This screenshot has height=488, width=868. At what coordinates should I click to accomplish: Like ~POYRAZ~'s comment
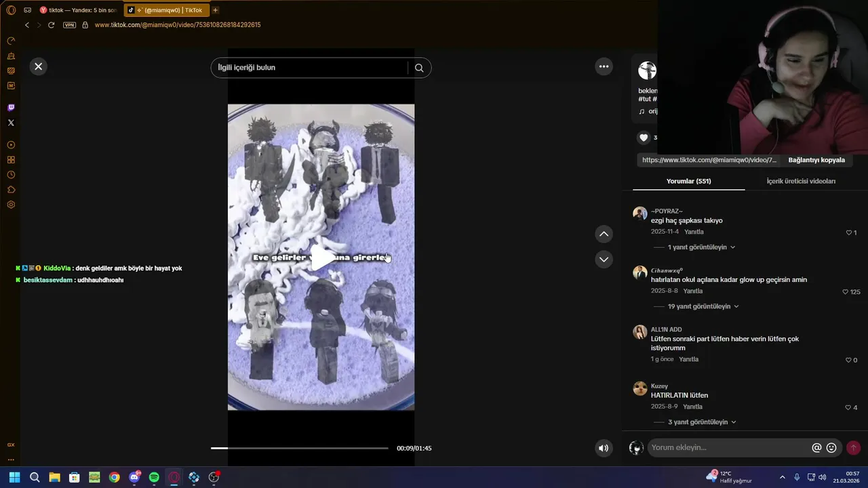(848, 232)
